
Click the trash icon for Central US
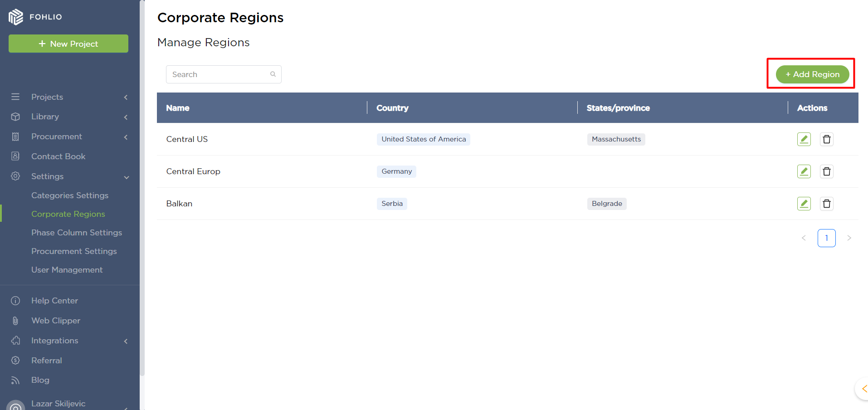[x=826, y=139]
